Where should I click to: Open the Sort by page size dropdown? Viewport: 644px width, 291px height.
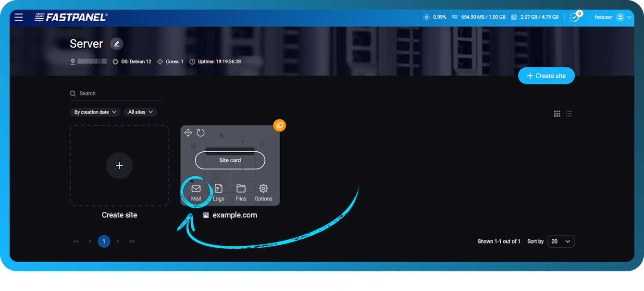[x=561, y=241]
